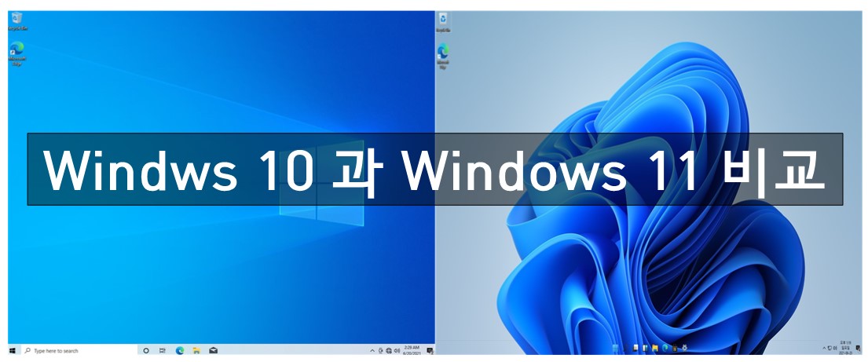The width and height of the screenshot is (868, 362).
Task: Open notification center icon on Windows 11
Action: (858, 348)
